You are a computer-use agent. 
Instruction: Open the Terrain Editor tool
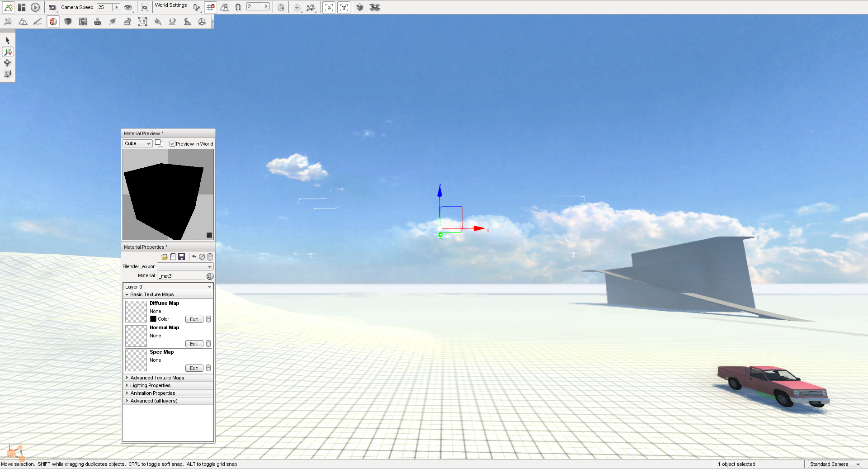(x=23, y=21)
